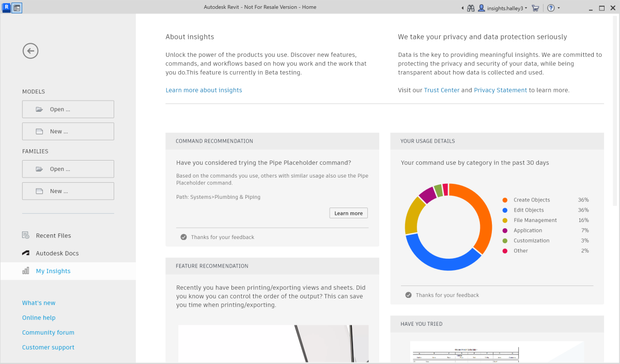Viewport: 620px width, 364px height.
Task: Open the dropdown arrow beside help icon
Action: click(559, 8)
